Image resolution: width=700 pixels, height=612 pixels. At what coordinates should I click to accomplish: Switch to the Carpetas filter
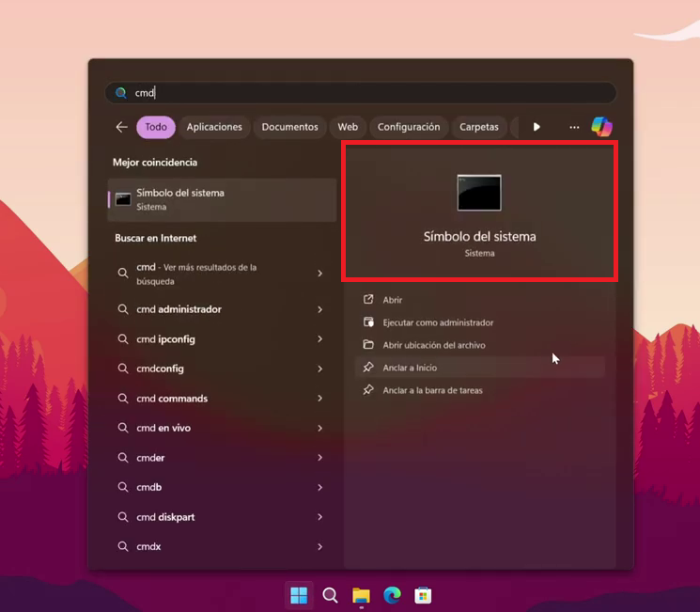pos(479,127)
